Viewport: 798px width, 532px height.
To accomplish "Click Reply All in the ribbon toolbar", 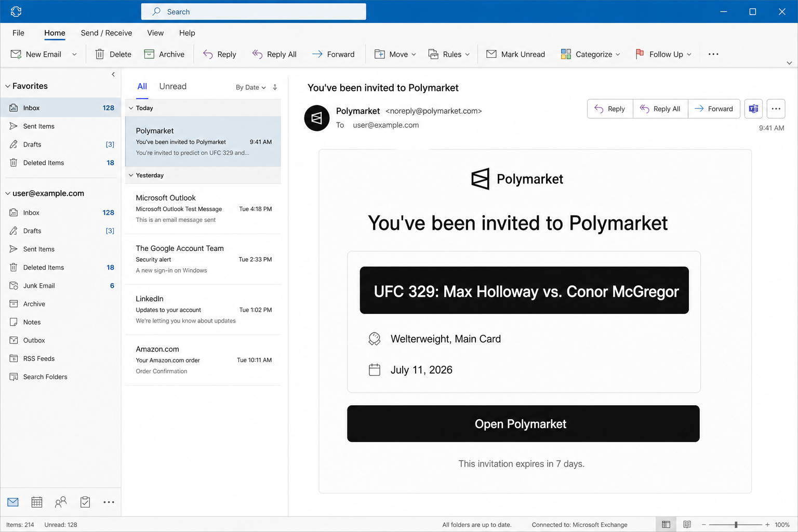I will point(274,54).
